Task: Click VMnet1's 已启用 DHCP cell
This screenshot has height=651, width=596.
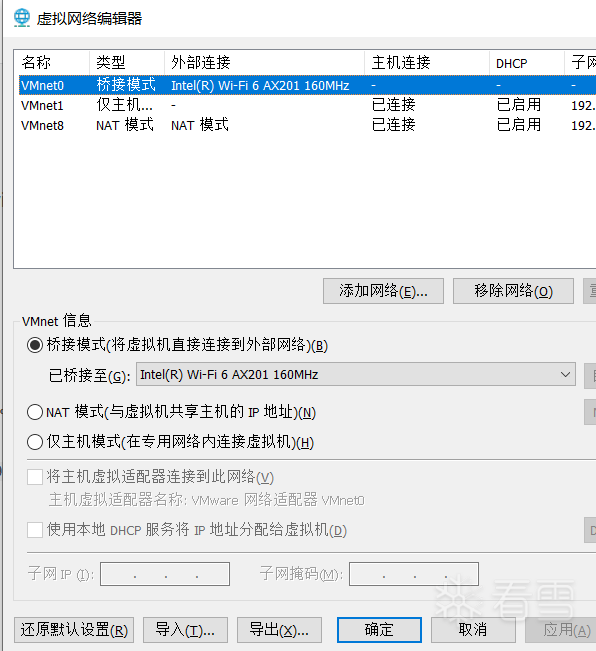Action: click(519, 105)
